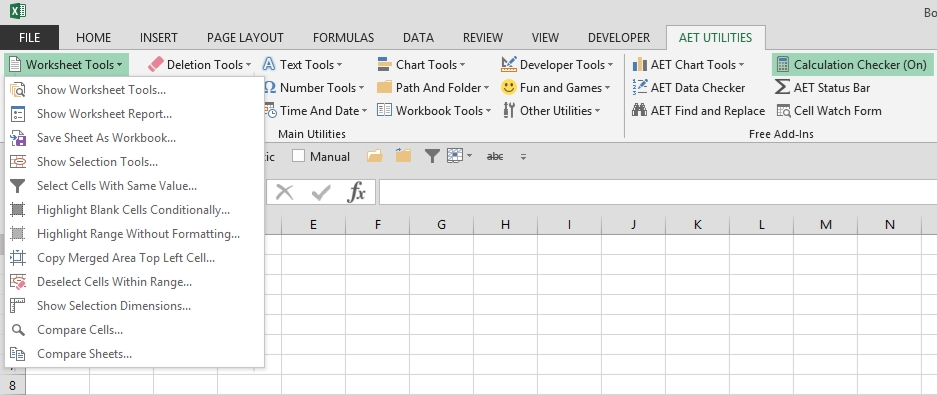The height and width of the screenshot is (395, 937).
Task: Select column header K
Action: tap(697, 225)
